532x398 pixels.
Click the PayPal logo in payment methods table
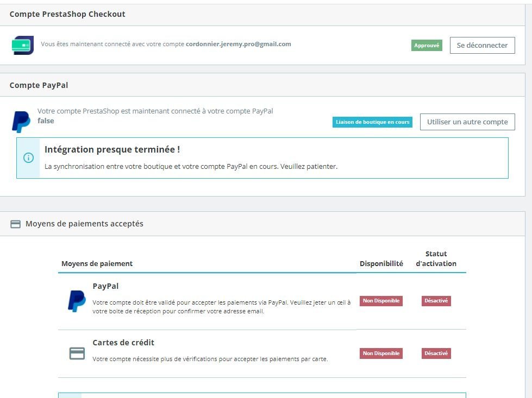pyautogui.click(x=77, y=301)
